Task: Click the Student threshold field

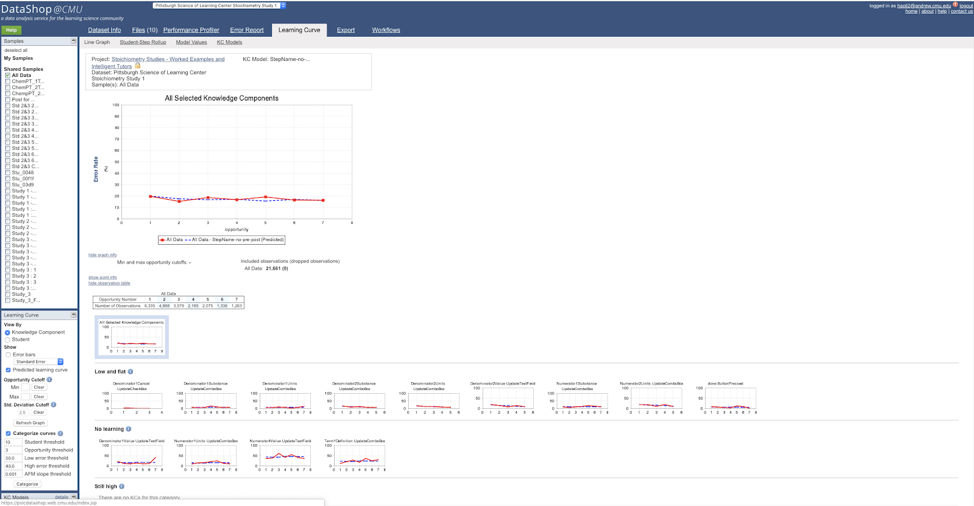Action: pos(12,442)
